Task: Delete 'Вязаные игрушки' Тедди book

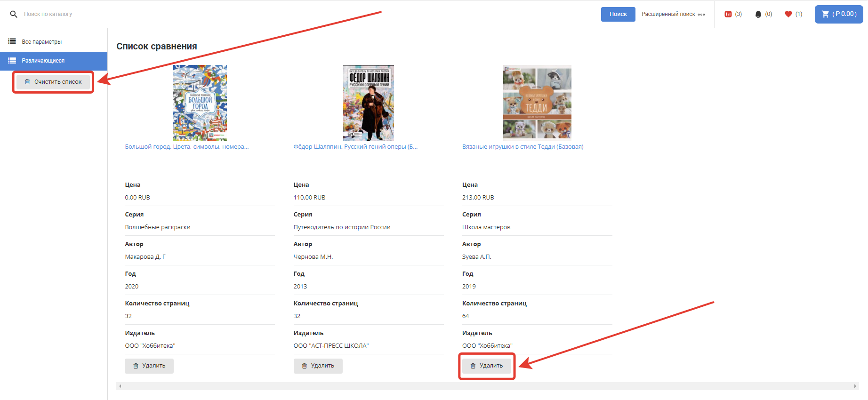Action: click(486, 366)
